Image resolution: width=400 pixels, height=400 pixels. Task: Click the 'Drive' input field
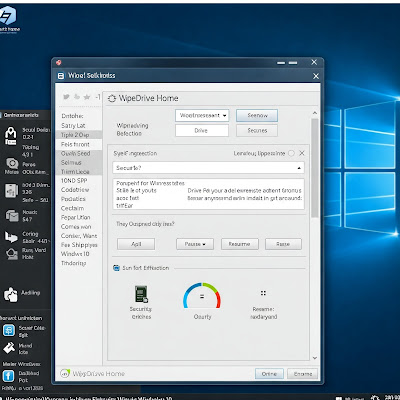click(202, 130)
